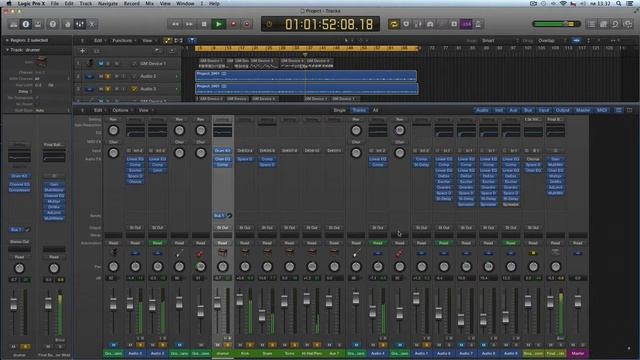Viewport: 640px width, 360px height.
Task: Adjust the master volume slider in control bar
Action: [x=556, y=24]
